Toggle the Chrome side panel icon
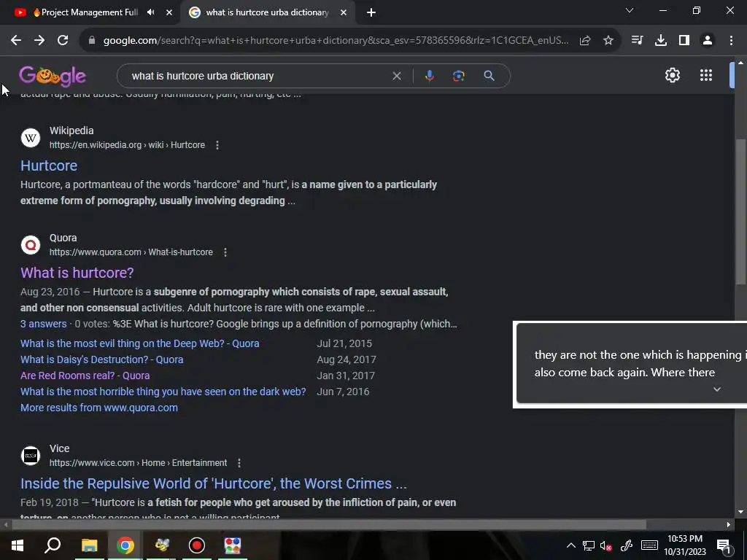This screenshot has height=560, width=747. pyautogui.click(x=684, y=41)
